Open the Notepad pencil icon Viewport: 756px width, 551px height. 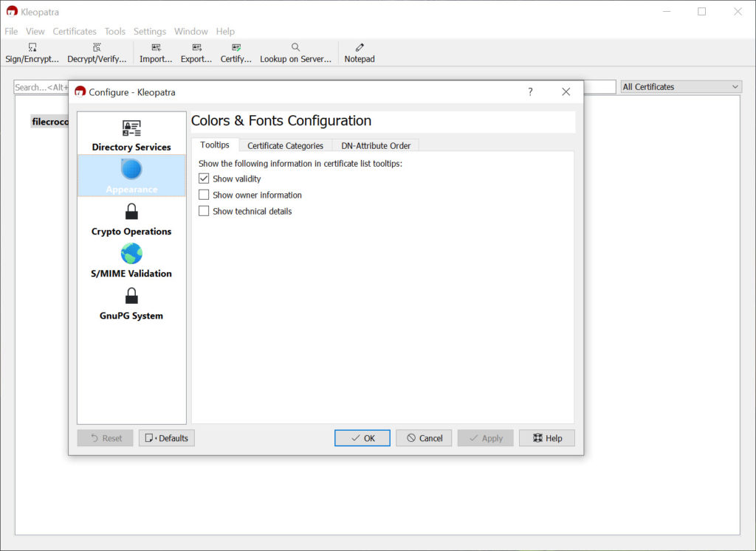click(x=360, y=47)
